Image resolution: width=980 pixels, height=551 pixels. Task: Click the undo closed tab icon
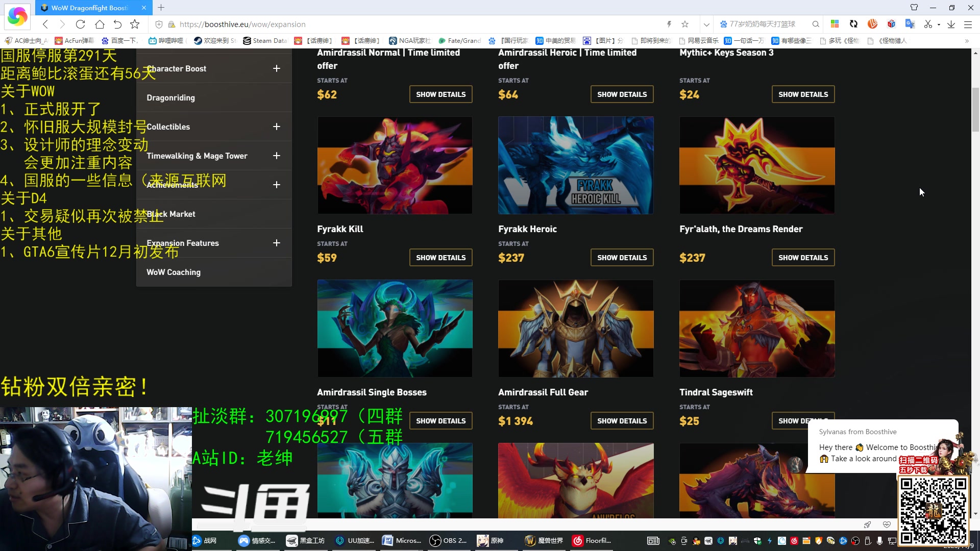click(117, 24)
